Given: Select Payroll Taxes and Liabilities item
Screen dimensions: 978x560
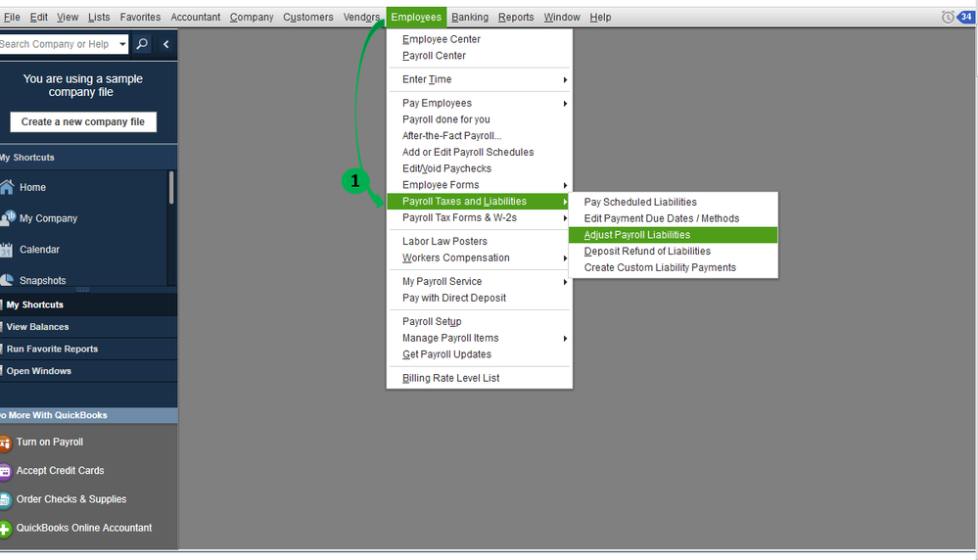Looking at the screenshot, I should click(479, 202).
